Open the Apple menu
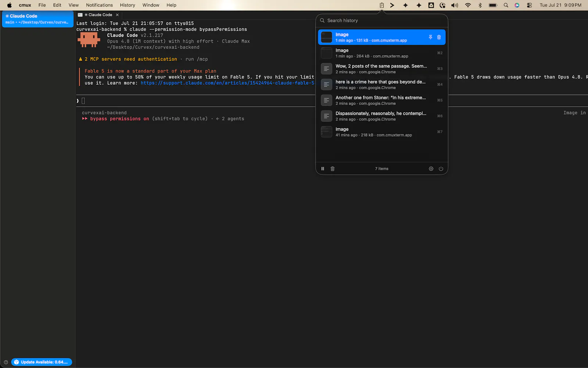Screen dimensions: 588x368 pos(9,5)
